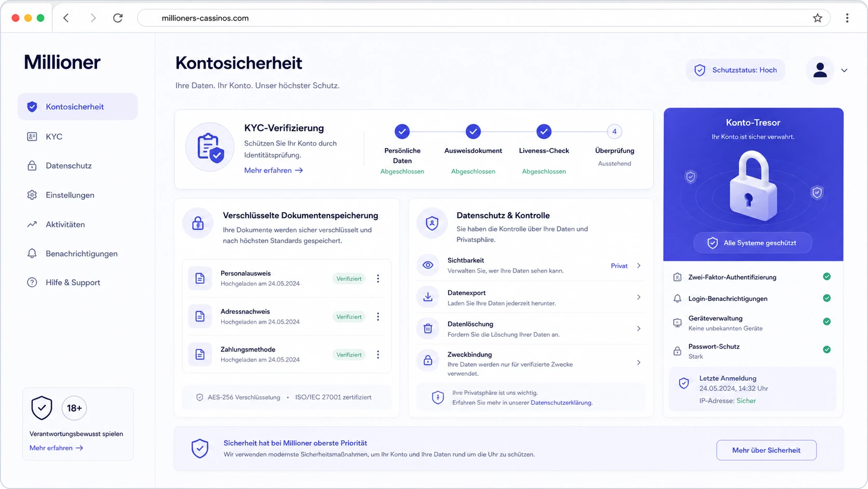This screenshot has width=868, height=489.
Task: Follow Mehr erfahren under Verantwortungsbewusst spielen
Action: (56, 448)
